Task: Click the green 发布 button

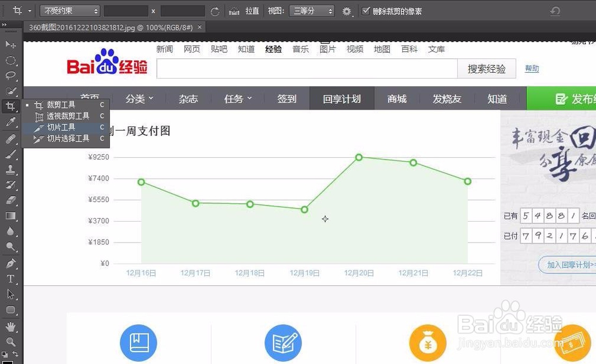Action: 561,99
